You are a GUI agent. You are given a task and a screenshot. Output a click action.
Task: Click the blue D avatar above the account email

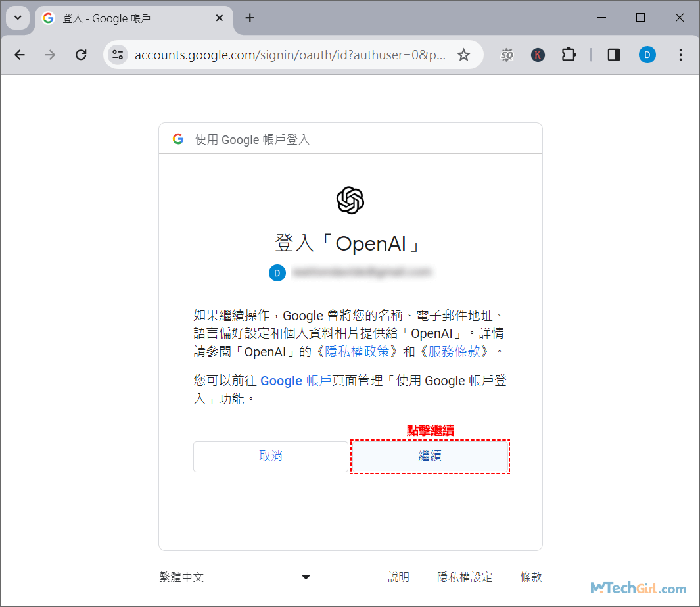[277, 272]
